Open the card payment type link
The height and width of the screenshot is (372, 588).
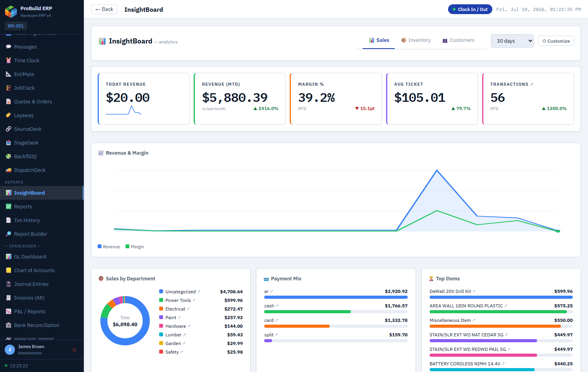pyautogui.click(x=271, y=320)
